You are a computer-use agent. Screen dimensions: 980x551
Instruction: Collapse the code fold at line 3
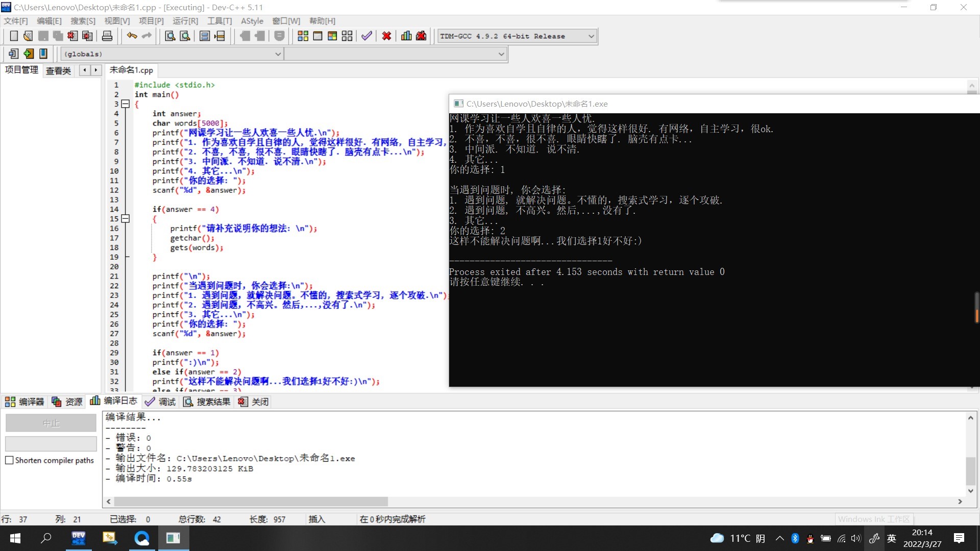pyautogui.click(x=126, y=104)
